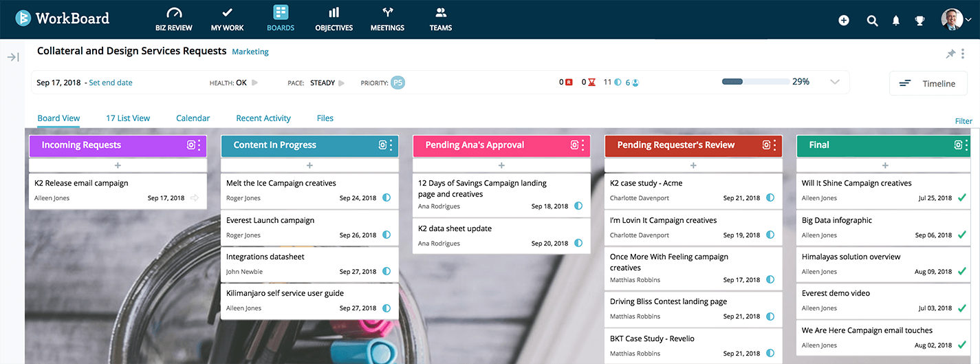This screenshot has width=980, height=364.
Task: Toggle status on K2 data sheet update
Action: click(578, 244)
